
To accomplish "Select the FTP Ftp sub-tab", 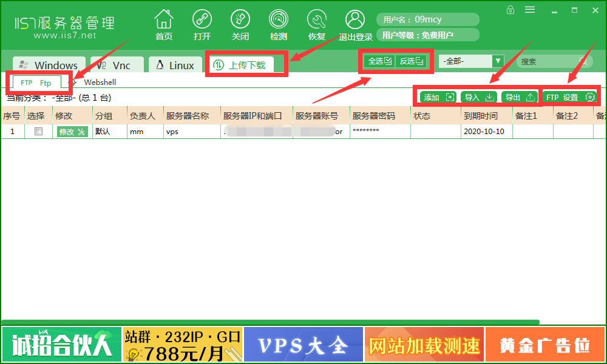I will point(36,83).
